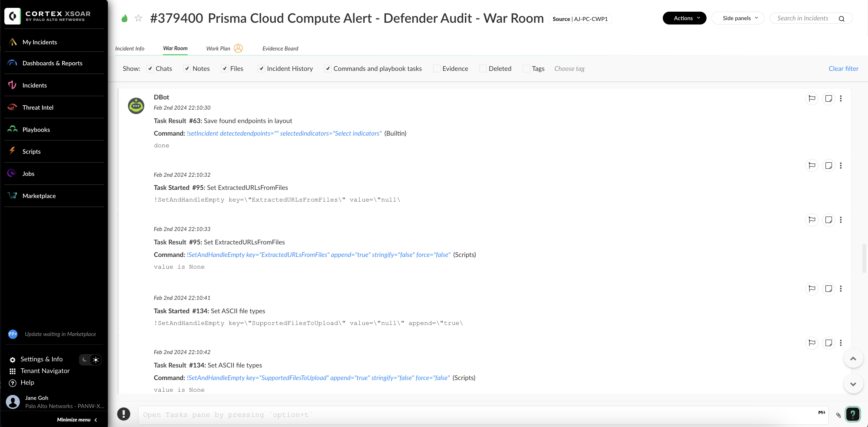Switch to light theme toggle
Image resolution: width=868 pixels, height=427 pixels.
[96, 360]
